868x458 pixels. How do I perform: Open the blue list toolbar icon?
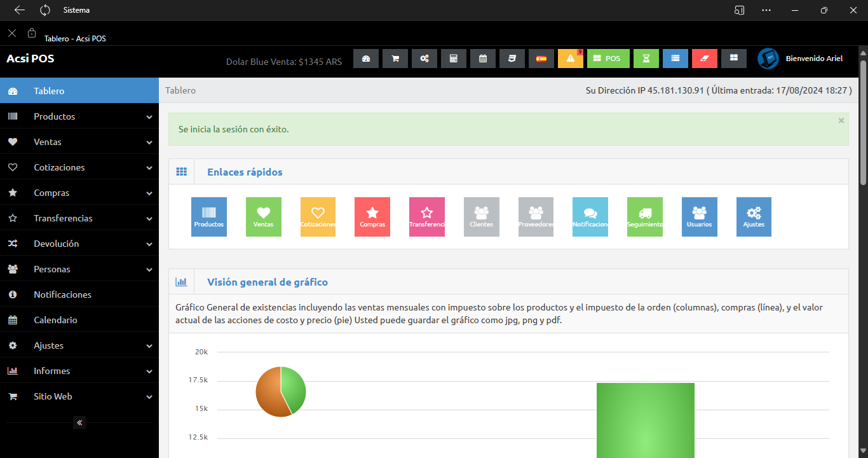675,59
